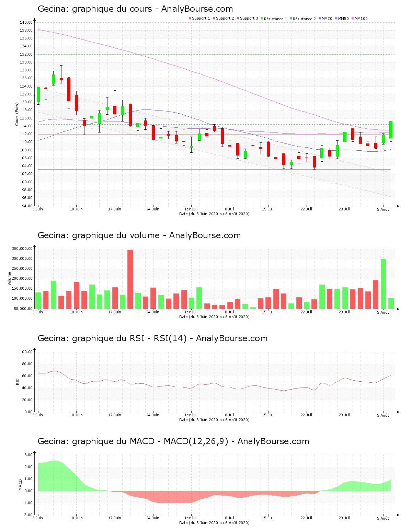Click the 3.00 value on MACD axis
This screenshot has height=532, width=412.
(x=28, y=455)
